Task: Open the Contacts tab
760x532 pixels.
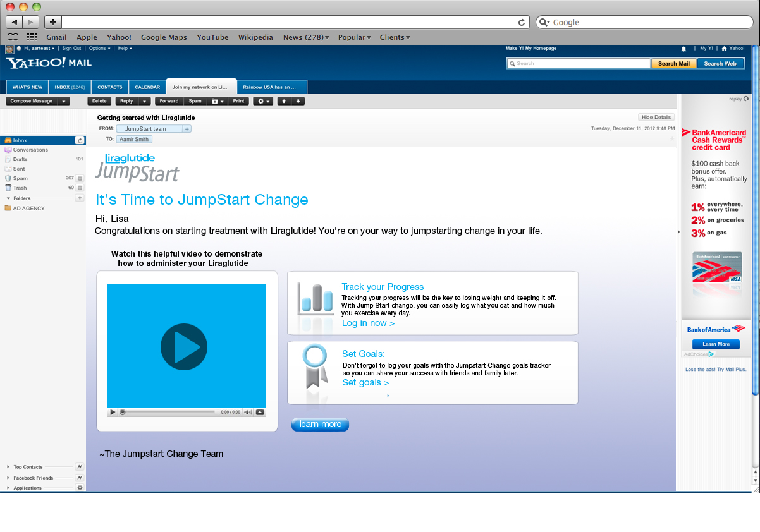Action: click(x=110, y=87)
